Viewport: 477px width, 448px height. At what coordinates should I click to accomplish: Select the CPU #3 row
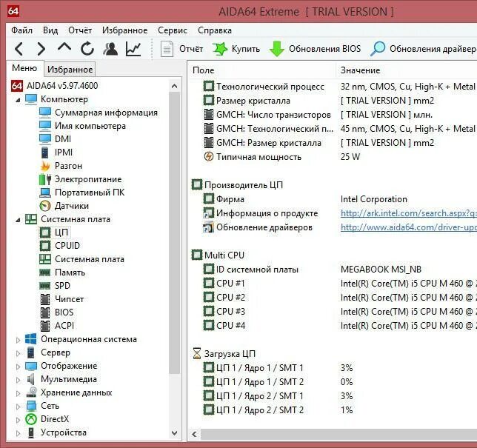(x=333, y=312)
